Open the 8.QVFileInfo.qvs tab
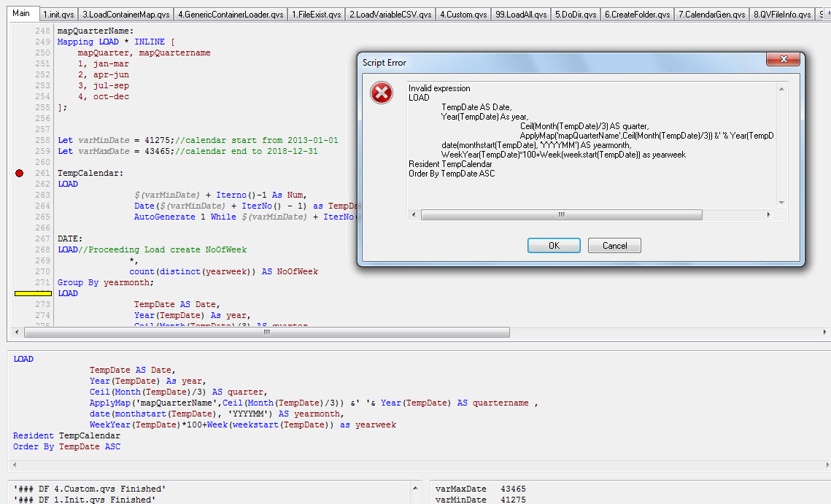Viewport: 831px width, 504px height. click(x=782, y=15)
